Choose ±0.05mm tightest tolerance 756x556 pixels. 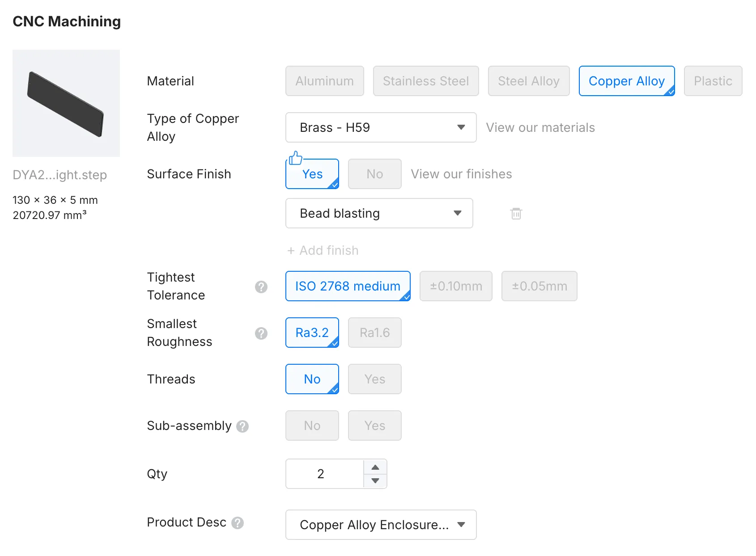point(539,286)
